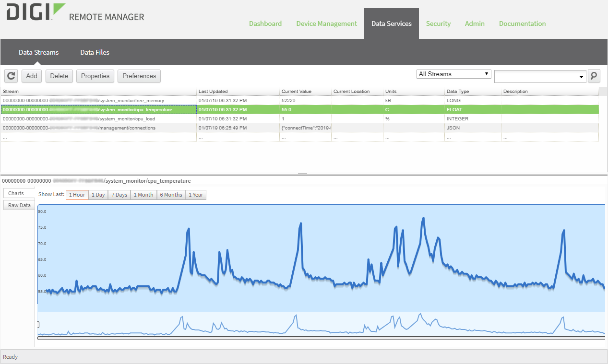
Task: Click the search magnifier icon button
Action: click(594, 76)
